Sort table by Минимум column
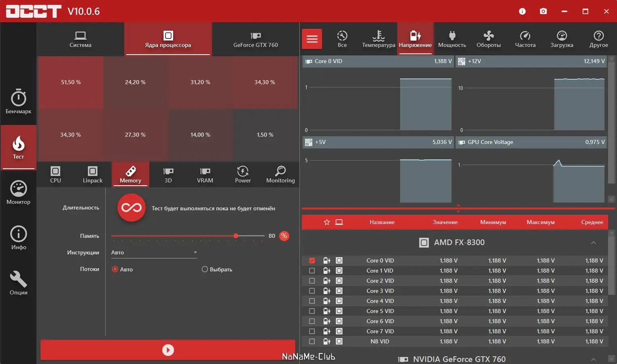Image resolution: width=617 pixels, height=364 pixels. [x=493, y=222]
